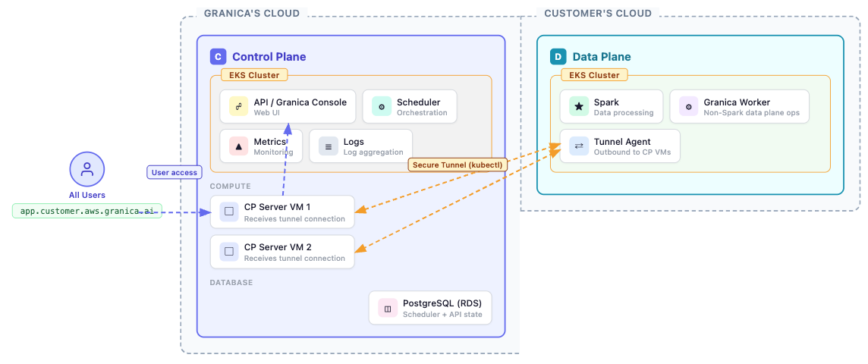Click the Tunnel Agent arrows icon
This screenshot has width=868, height=364.
coord(579,146)
